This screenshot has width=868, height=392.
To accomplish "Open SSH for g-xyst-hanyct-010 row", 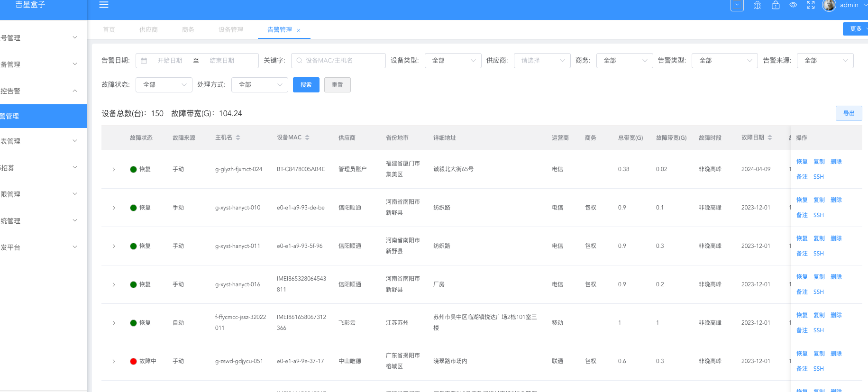I will point(819,215).
